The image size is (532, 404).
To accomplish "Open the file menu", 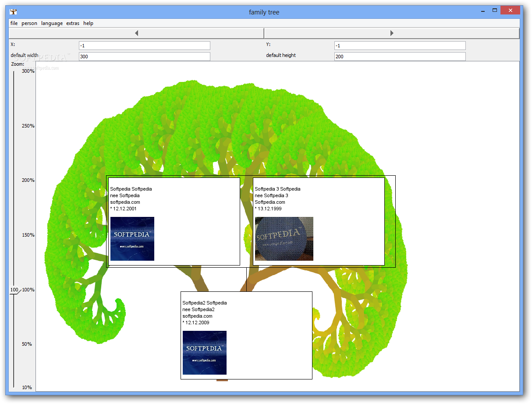I will tap(14, 23).
